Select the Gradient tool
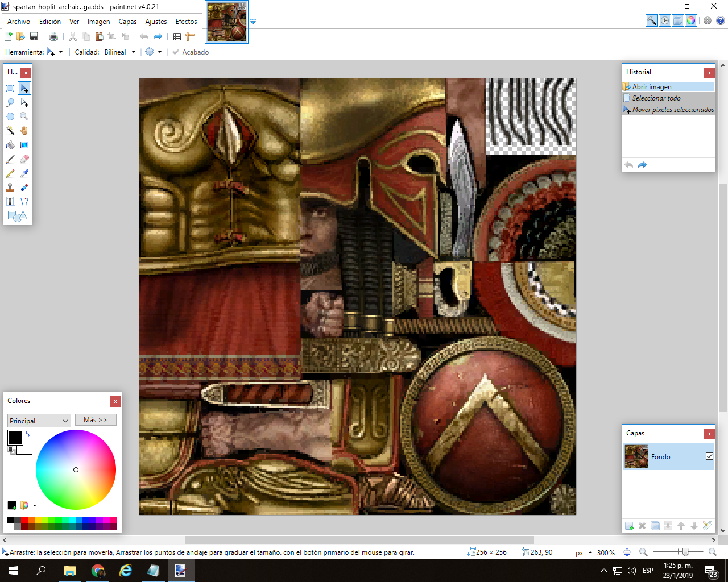 tap(24, 145)
